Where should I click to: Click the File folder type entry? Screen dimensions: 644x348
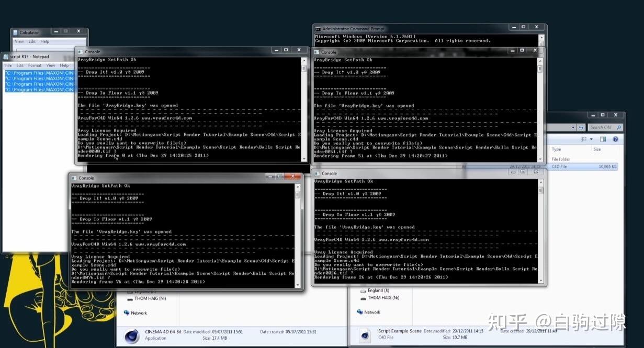click(x=561, y=159)
